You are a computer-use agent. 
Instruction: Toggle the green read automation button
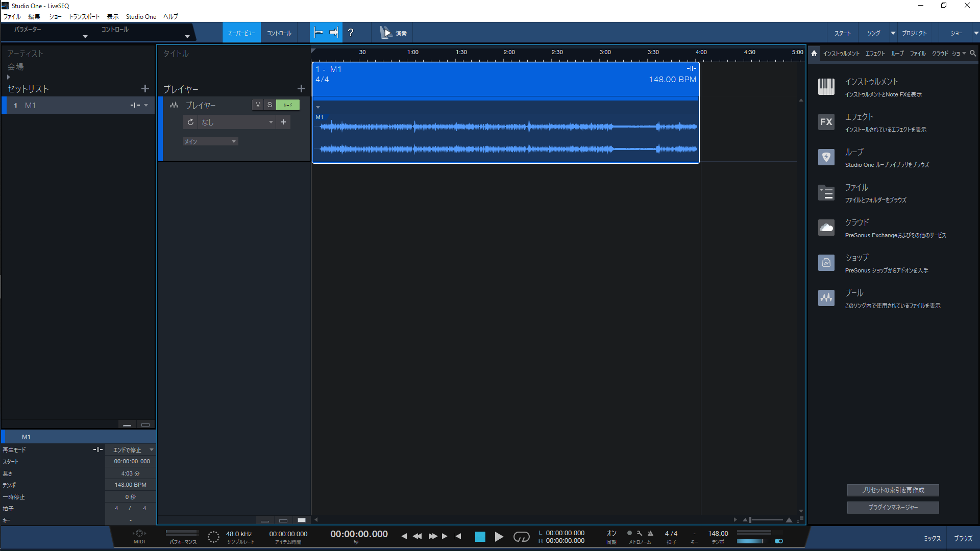tap(288, 105)
